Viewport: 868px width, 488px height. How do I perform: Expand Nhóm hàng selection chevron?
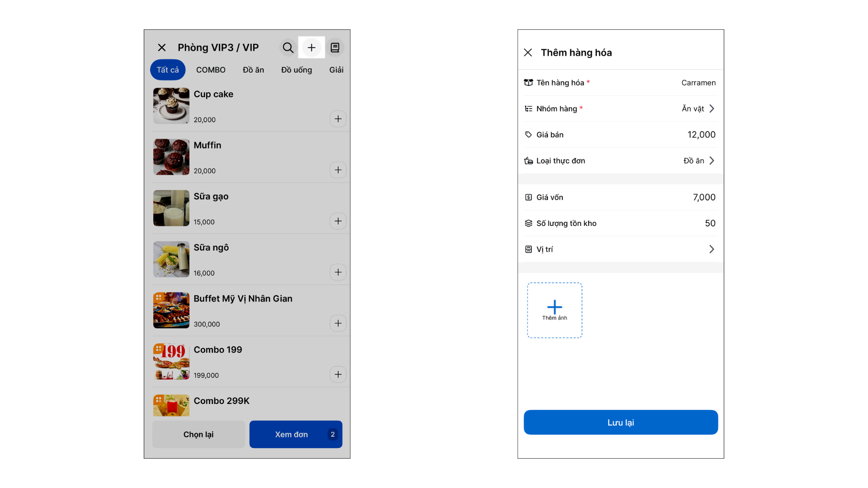click(712, 108)
